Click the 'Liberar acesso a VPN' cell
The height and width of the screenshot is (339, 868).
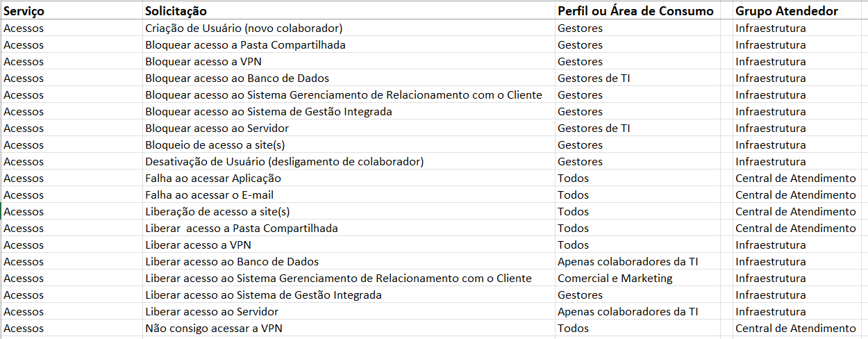pyautogui.click(x=198, y=245)
